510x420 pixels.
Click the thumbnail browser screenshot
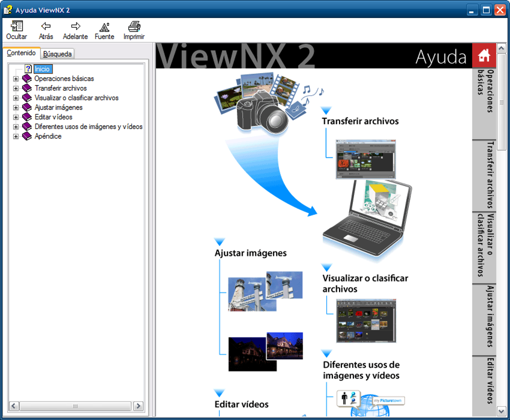(x=366, y=321)
